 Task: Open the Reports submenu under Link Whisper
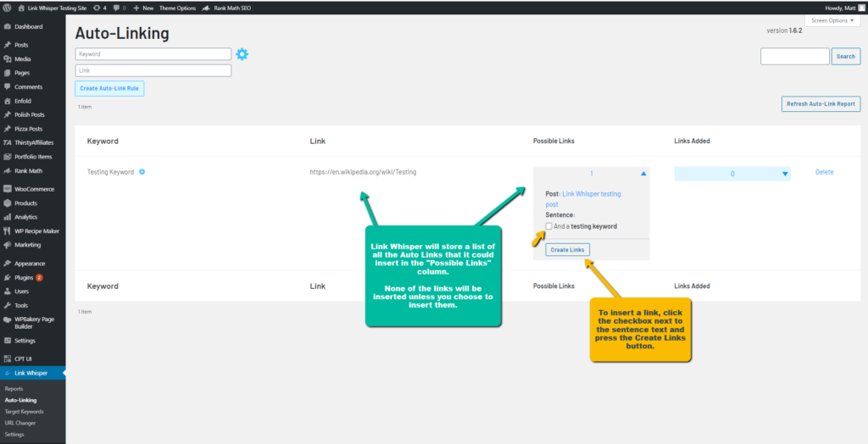14,389
